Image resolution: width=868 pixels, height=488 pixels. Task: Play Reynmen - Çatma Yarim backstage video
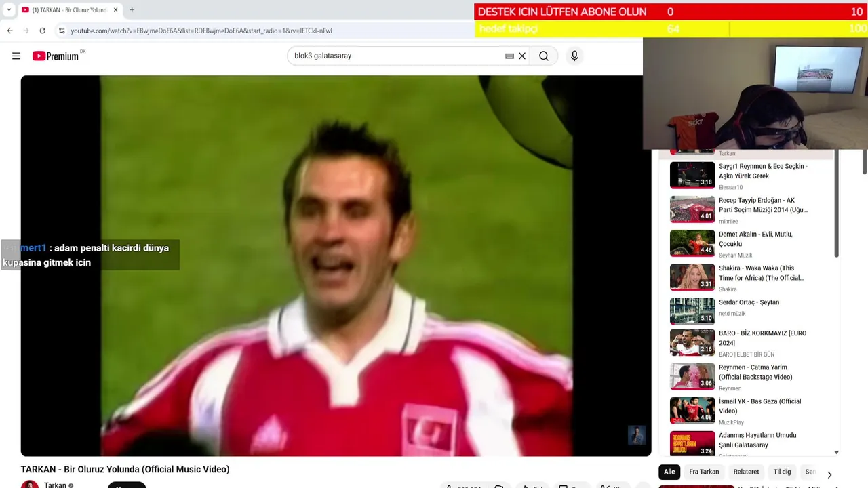(755, 372)
